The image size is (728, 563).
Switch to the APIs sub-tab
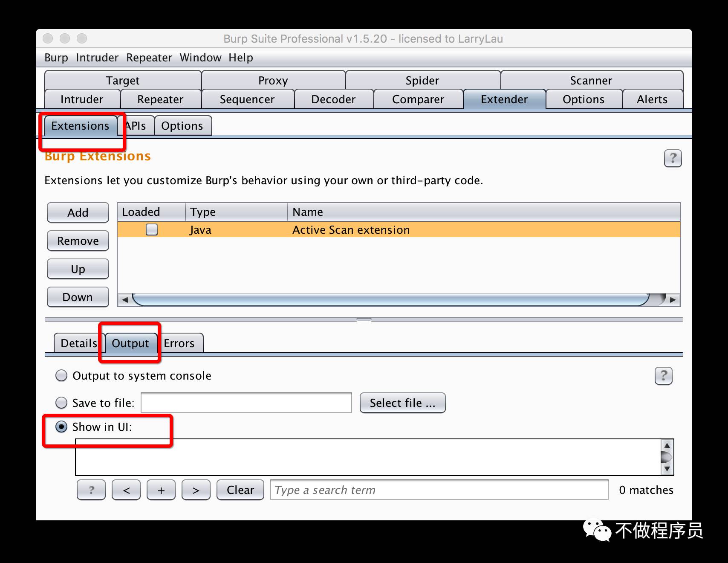pos(136,126)
